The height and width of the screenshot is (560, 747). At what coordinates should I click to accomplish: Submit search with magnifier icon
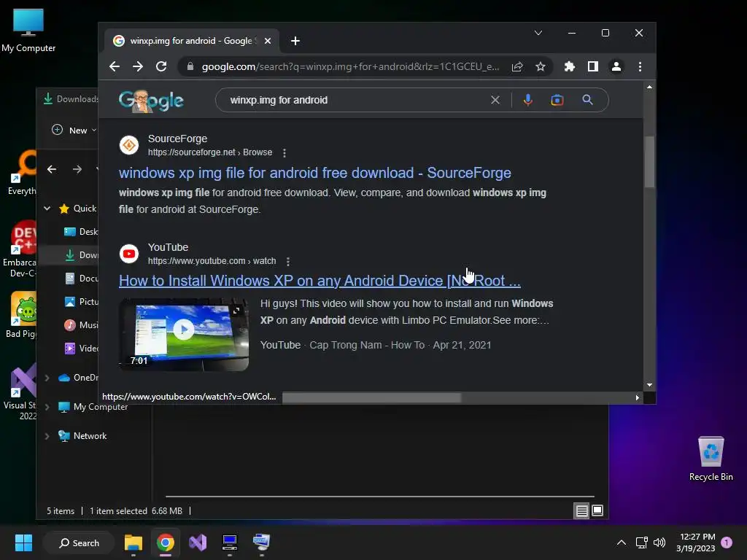587,100
